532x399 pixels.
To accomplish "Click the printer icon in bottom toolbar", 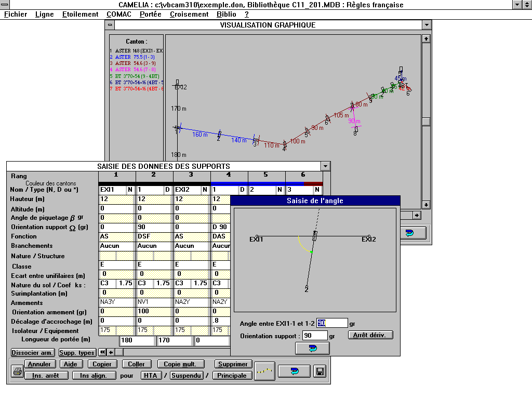I will coord(18,371).
